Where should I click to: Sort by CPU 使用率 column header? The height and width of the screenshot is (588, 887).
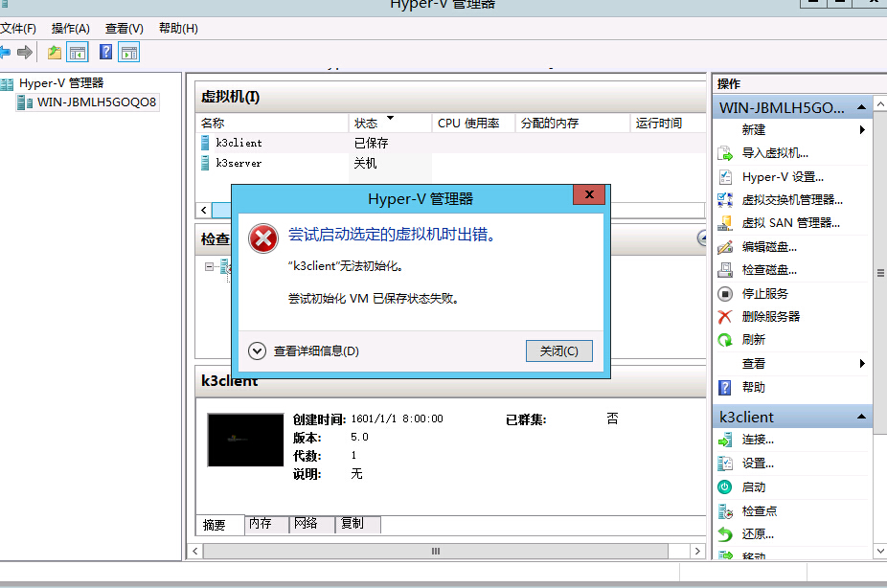pyautogui.click(x=473, y=124)
